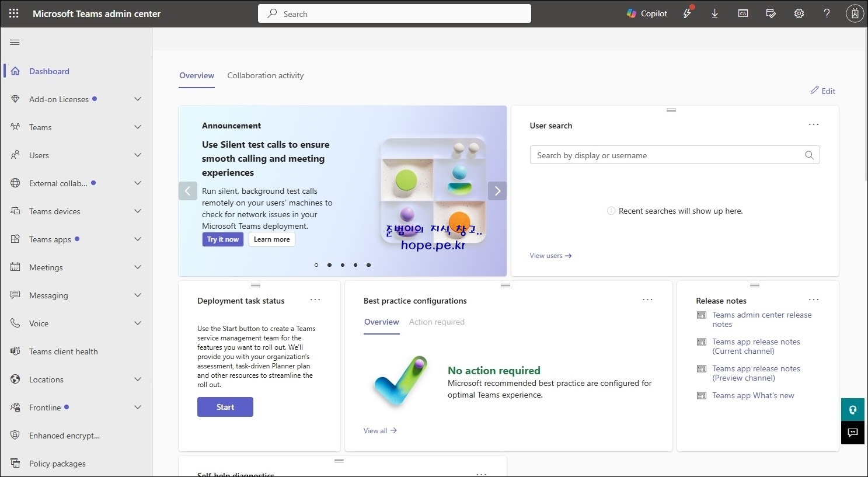Follow View all in Best practice configurations
The height and width of the screenshot is (477, 868).
(x=380, y=431)
